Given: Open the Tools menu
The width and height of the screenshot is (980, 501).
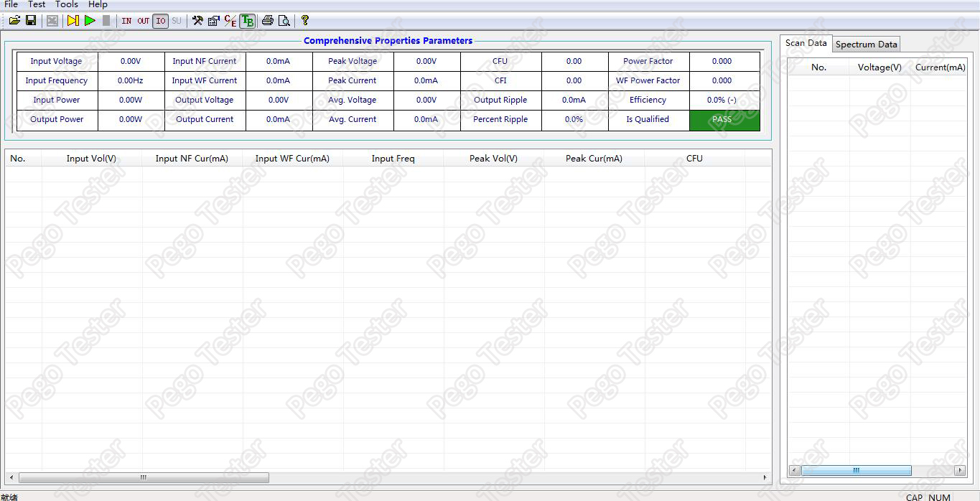Looking at the screenshot, I should pos(67,4).
